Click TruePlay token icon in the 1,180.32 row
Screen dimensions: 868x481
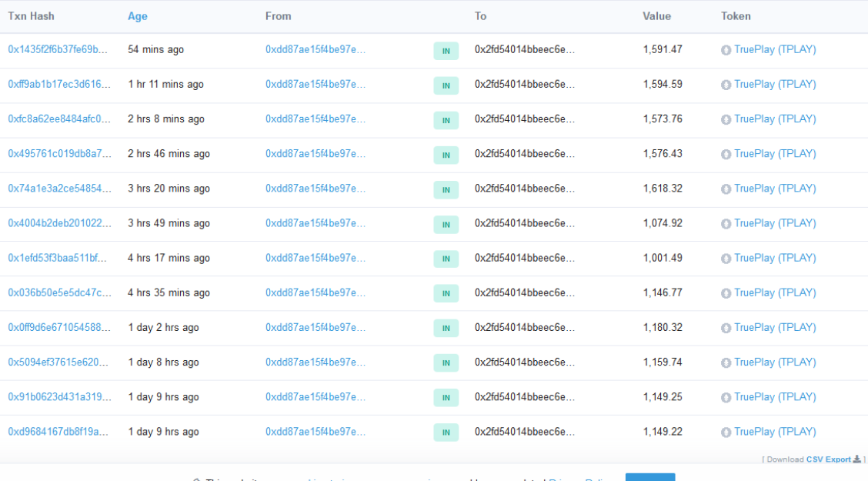[726, 328]
